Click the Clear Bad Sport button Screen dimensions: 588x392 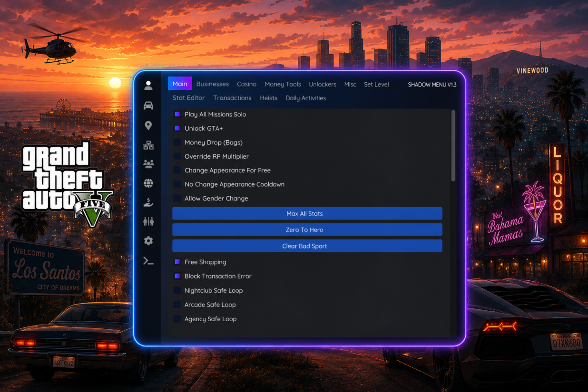click(307, 246)
